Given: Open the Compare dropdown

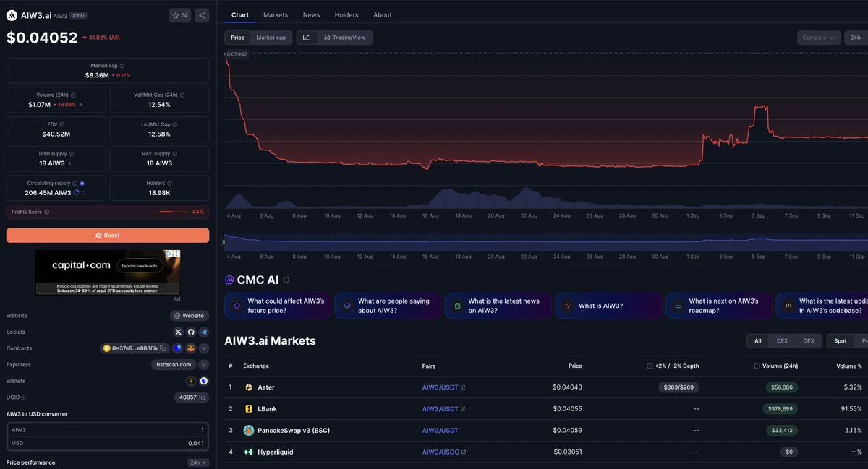Looking at the screenshot, I should [819, 38].
